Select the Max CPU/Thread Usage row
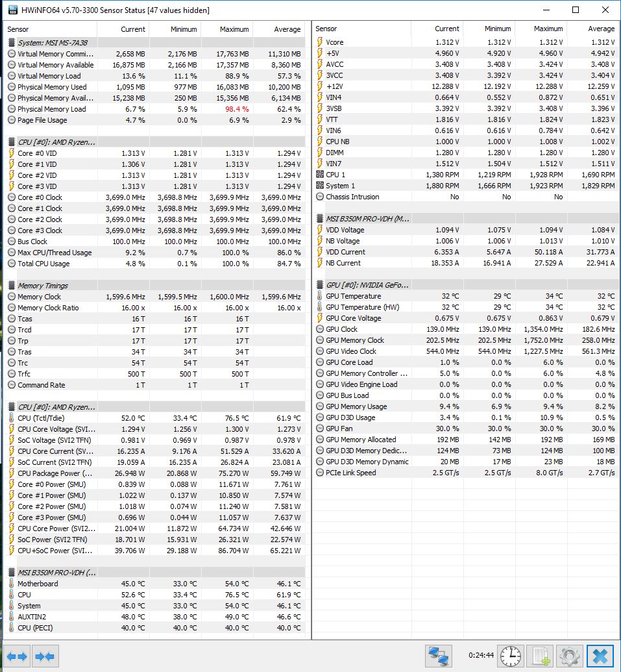This screenshot has height=672, width=621. pos(156,253)
